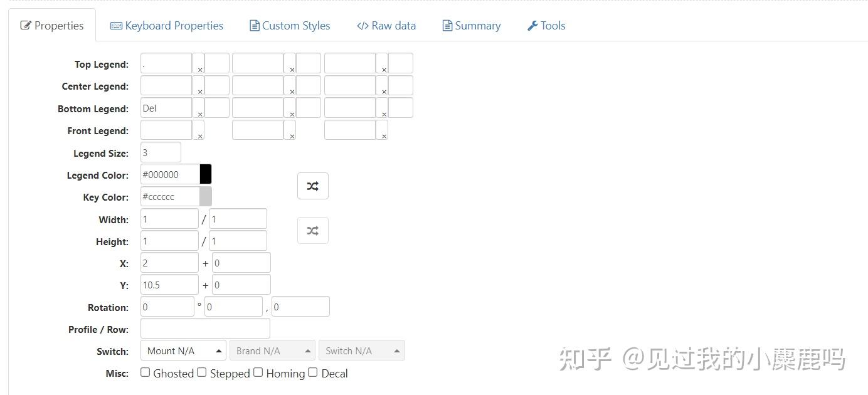Clear the first Bottom Legend 'Del' x
Image resolution: width=868 pixels, height=395 pixels.
click(199, 113)
